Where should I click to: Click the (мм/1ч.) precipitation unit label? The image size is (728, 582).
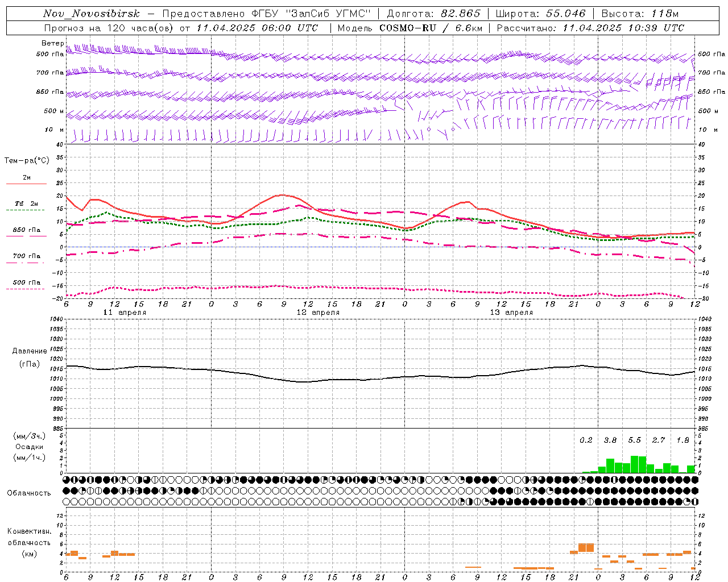click(x=30, y=458)
